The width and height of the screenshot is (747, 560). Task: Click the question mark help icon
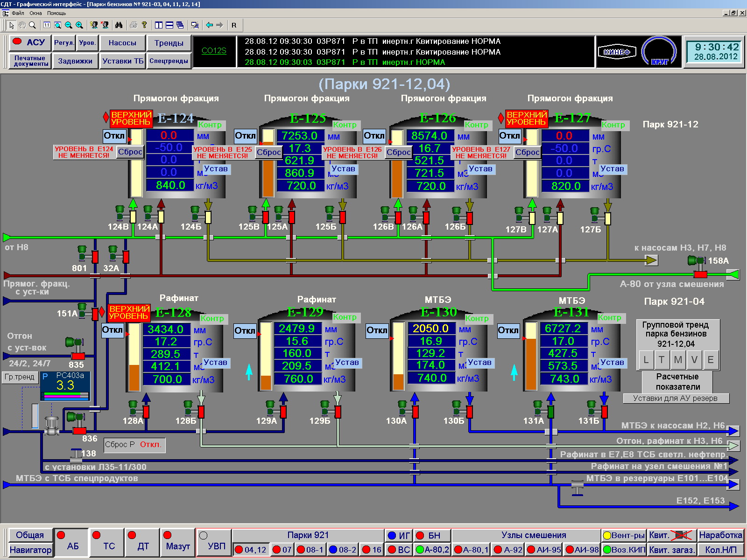pyautogui.click(x=144, y=25)
